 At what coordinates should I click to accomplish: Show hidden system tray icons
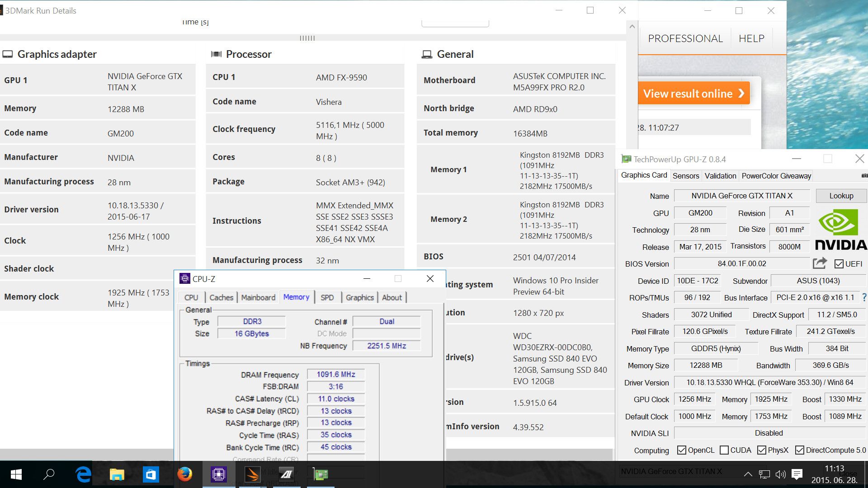(x=748, y=474)
